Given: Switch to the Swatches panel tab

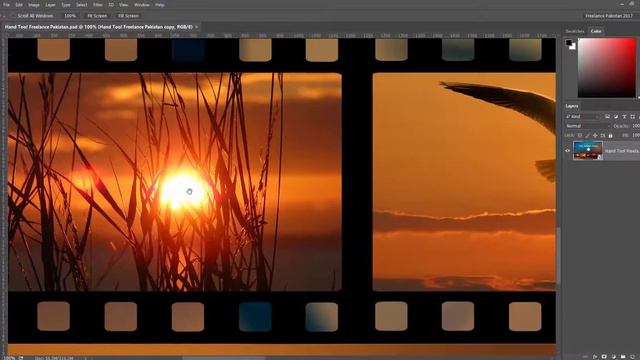Looking at the screenshot, I should coord(574,31).
